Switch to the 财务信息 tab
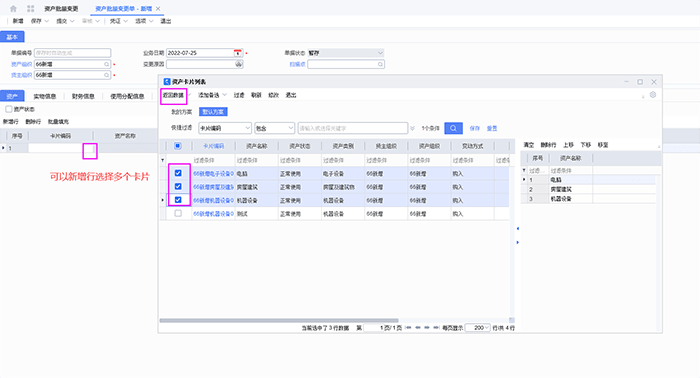 coord(83,96)
